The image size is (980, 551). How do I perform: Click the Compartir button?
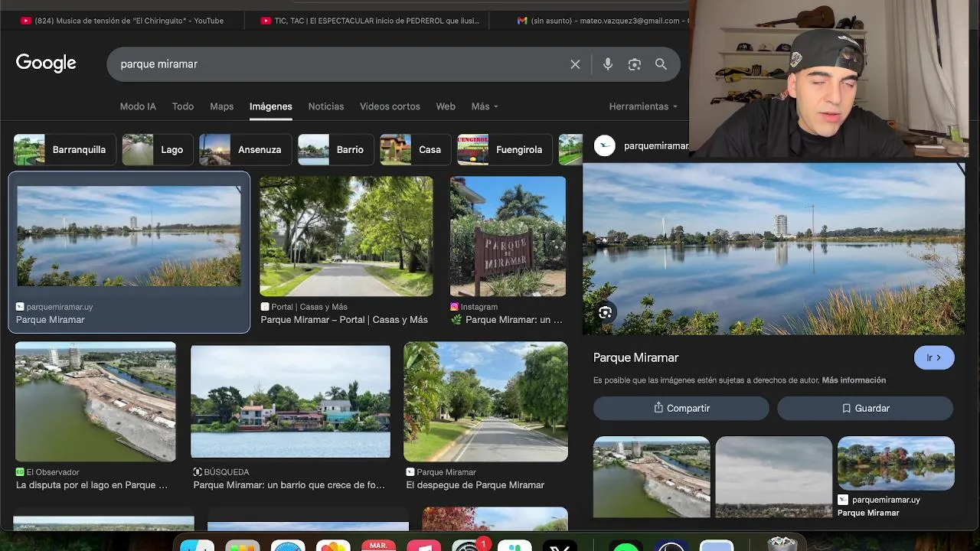[681, 408]
